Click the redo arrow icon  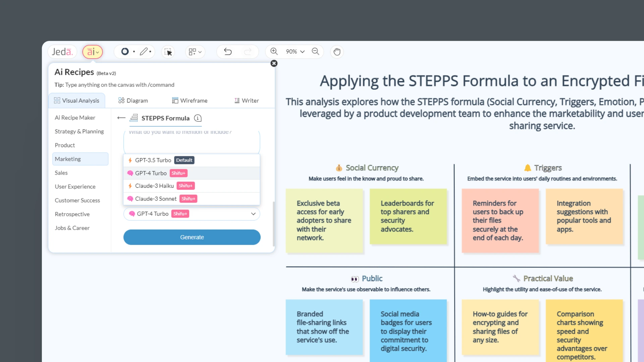pyautogui.click(x=248, y=51)
